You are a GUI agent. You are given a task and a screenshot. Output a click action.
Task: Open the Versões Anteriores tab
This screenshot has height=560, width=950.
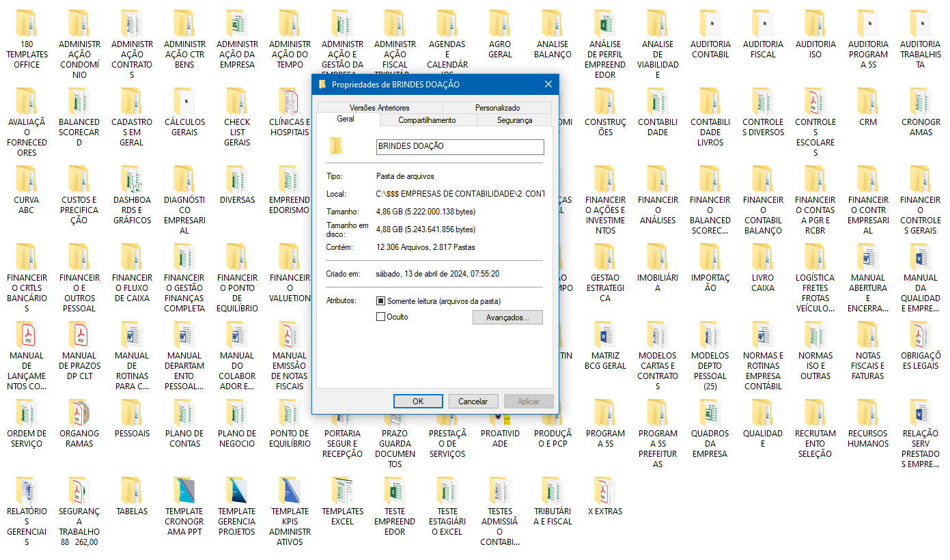(380, 108)
